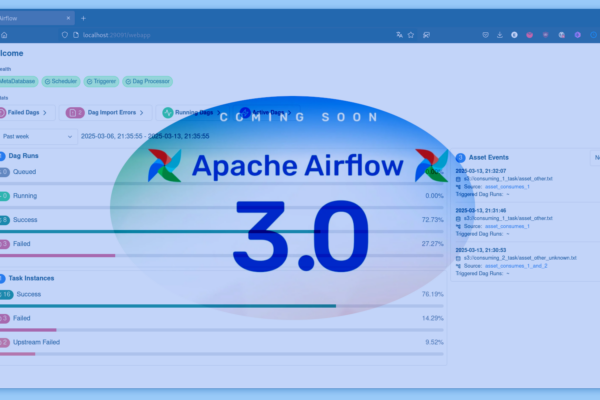
Task: Click the 9.52% upstream failed value
Action: coord(434,342)
